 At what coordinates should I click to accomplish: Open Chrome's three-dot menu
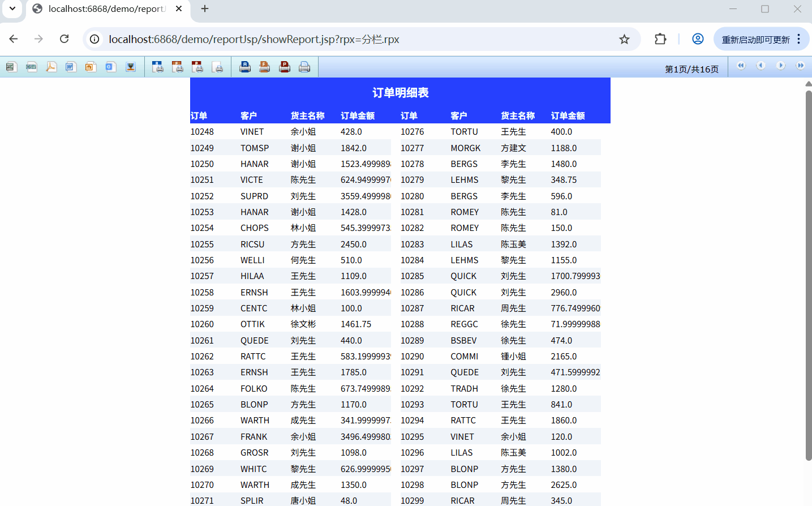[x=798, y=39]
